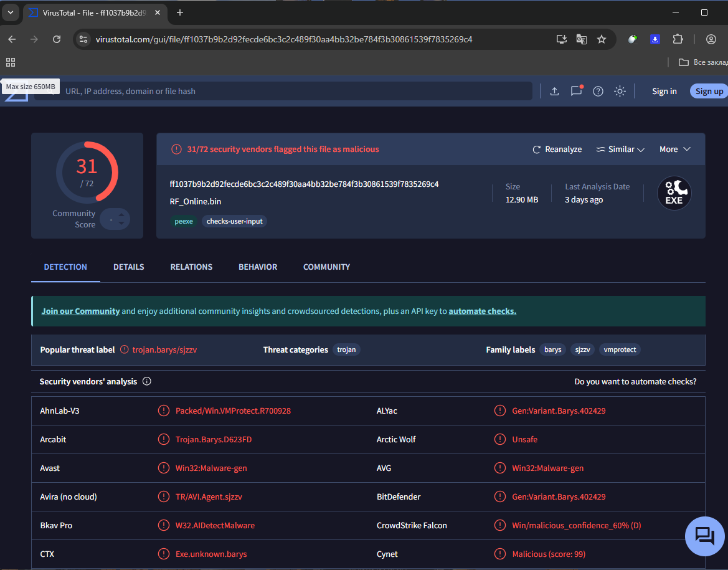Click the translate page icon in address bar
The width and height of the screenshot is (728, 570).
coord(581,39)
